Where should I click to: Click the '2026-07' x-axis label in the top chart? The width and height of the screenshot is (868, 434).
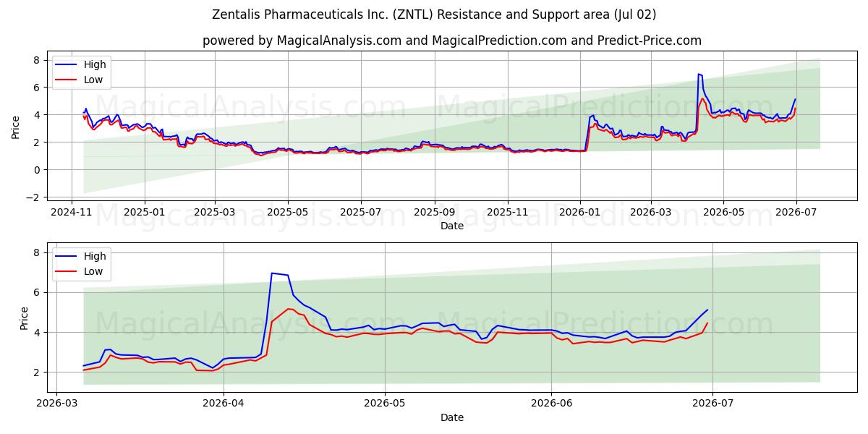[796, 213]
